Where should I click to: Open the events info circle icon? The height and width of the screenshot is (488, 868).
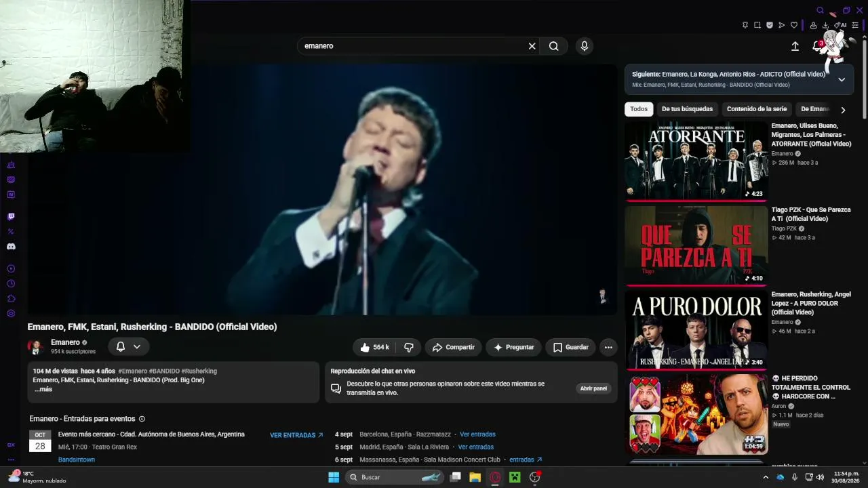tap(142, 419)
